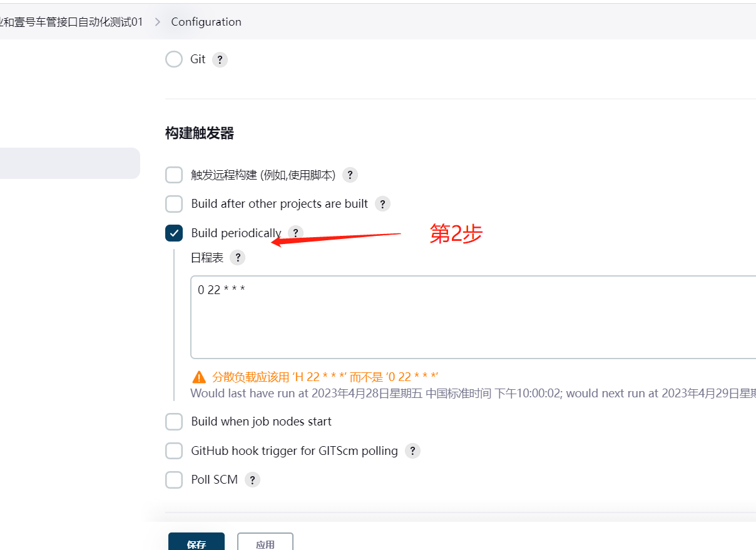The width and height of the screenshot is (756, 550).
Task: Click the Configuration breadcrumb item
Action: pos(206,22)
